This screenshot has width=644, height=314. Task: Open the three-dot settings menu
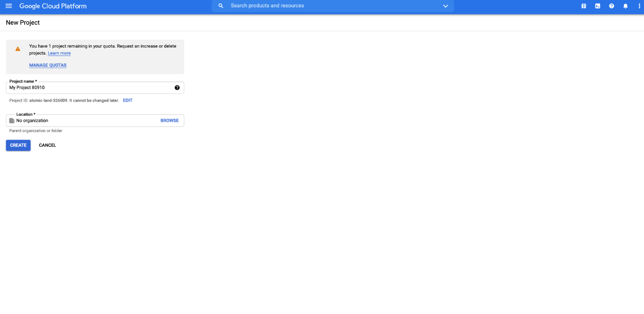(x=639, y=6)
